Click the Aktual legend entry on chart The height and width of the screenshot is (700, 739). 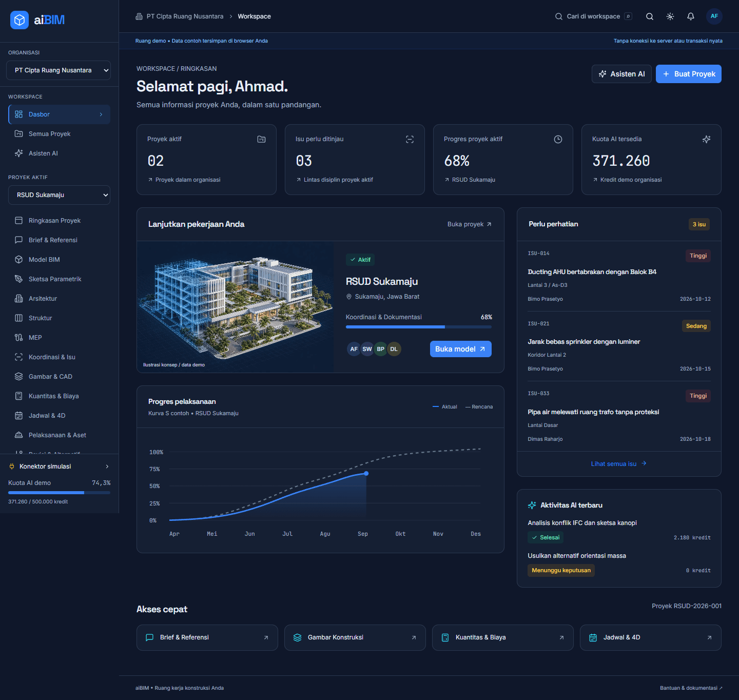point(445,407)
